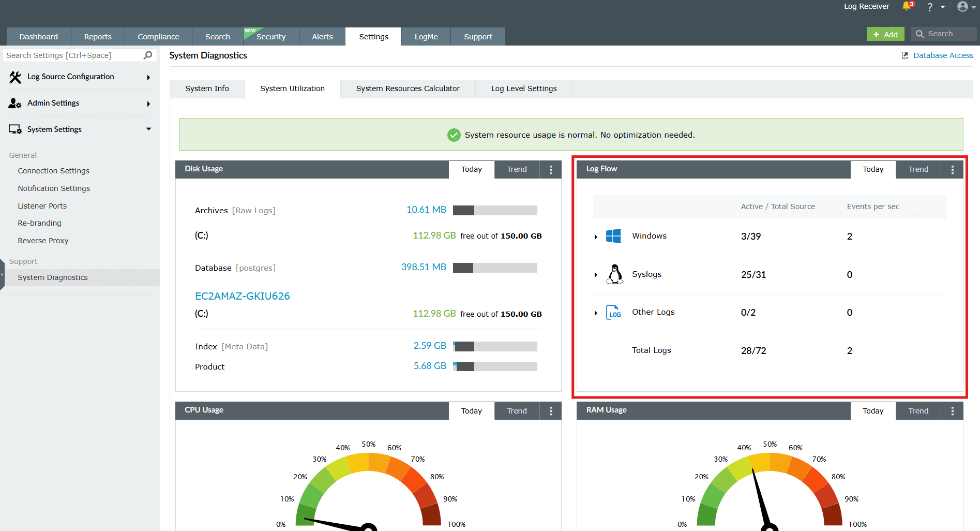The width and height of the screenshot is (980, 531).
Task: Expand the Other Logs row
Action: 596,313
